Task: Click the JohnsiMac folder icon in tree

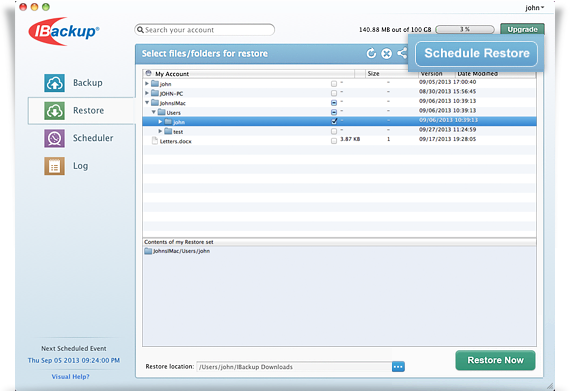Action: [x=155, y=103]
